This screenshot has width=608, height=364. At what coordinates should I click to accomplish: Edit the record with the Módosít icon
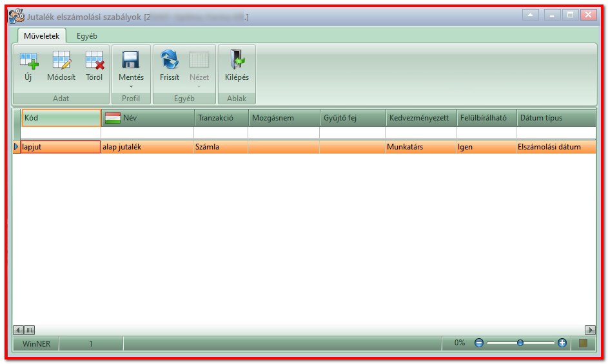61,61
